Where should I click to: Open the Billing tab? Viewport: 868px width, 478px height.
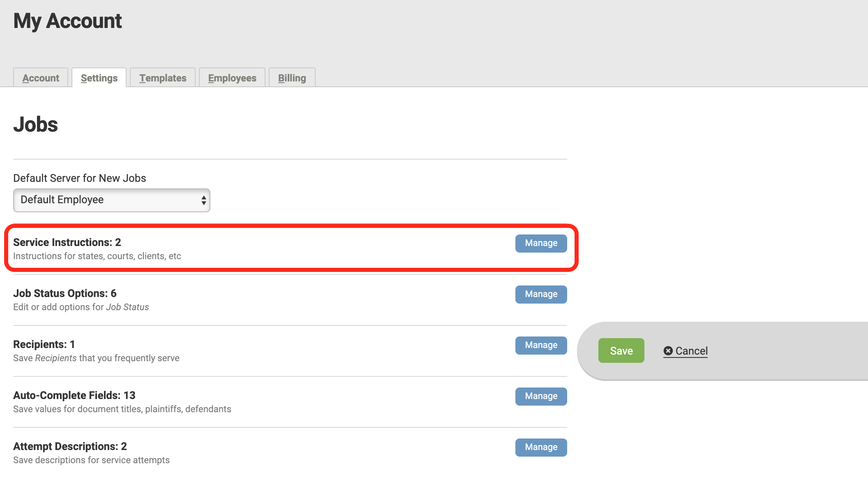[x=292, y=78]
